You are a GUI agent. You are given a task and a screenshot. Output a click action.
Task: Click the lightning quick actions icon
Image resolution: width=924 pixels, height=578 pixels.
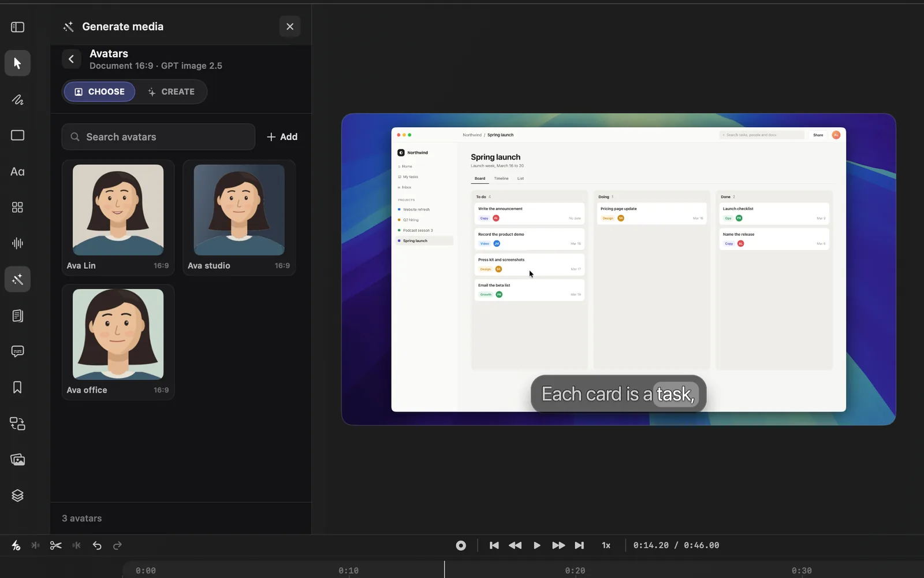pos(16,545)
